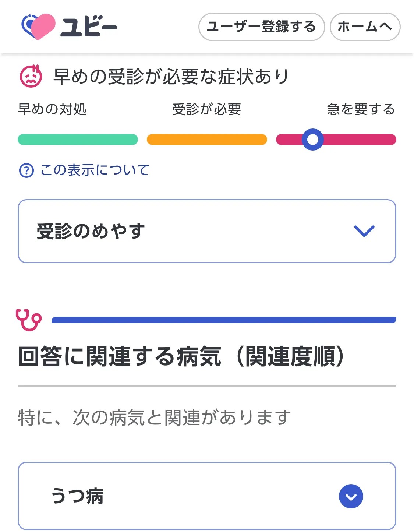Click the ユビー brand name text

pos(89,27)
